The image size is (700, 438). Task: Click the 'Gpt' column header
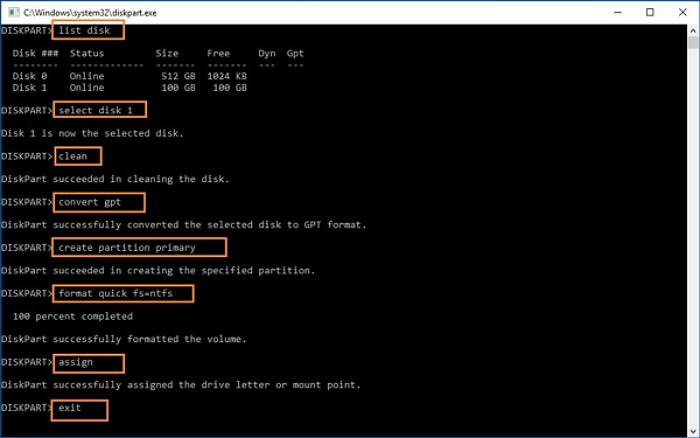click(295, 54)
